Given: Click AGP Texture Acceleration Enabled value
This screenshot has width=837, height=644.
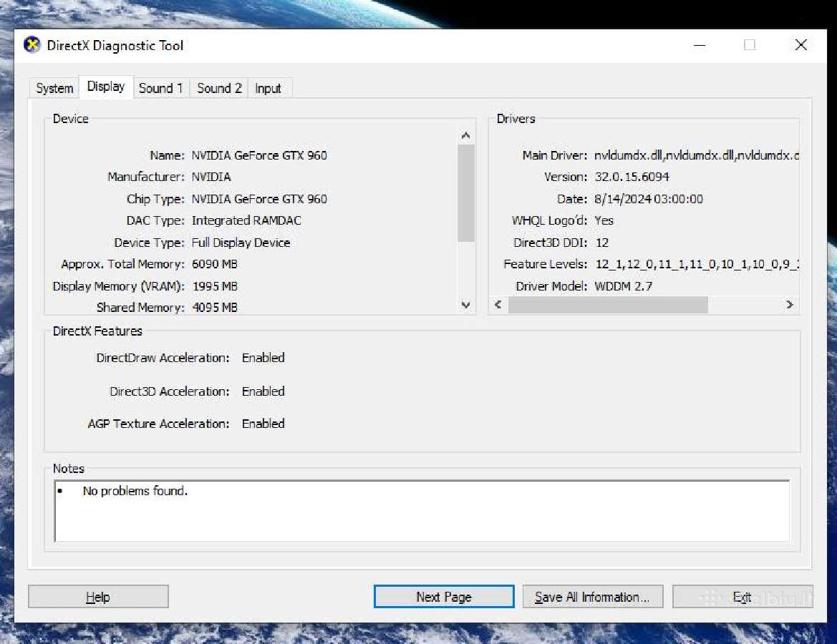Looking at the screenshot, I should (x=263, y=424).
